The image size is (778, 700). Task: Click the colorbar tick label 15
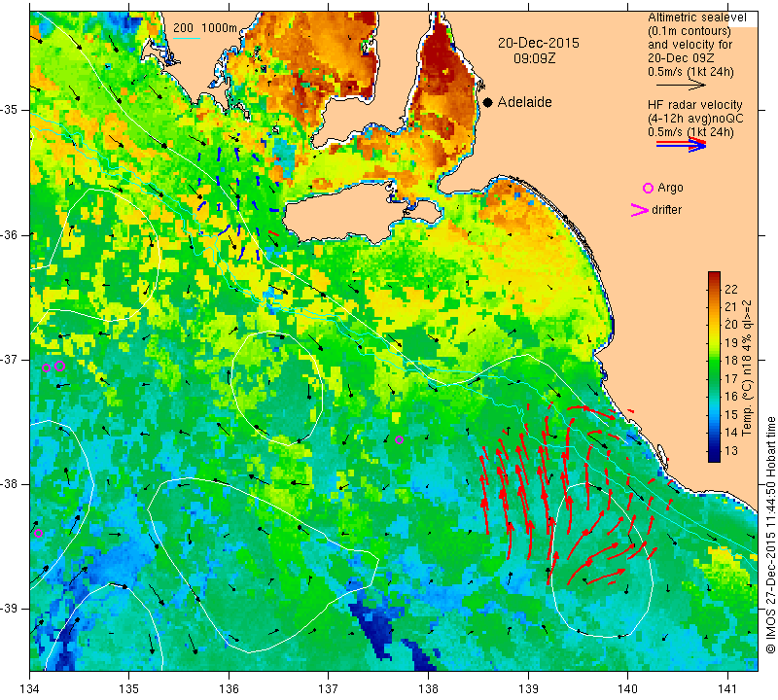tap(731, 415)
